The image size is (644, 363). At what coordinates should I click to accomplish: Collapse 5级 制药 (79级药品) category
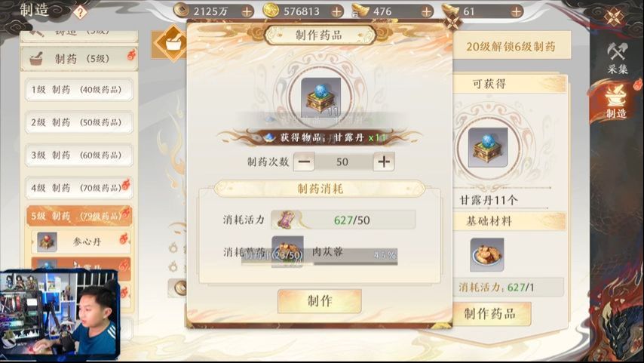point(79,216)
